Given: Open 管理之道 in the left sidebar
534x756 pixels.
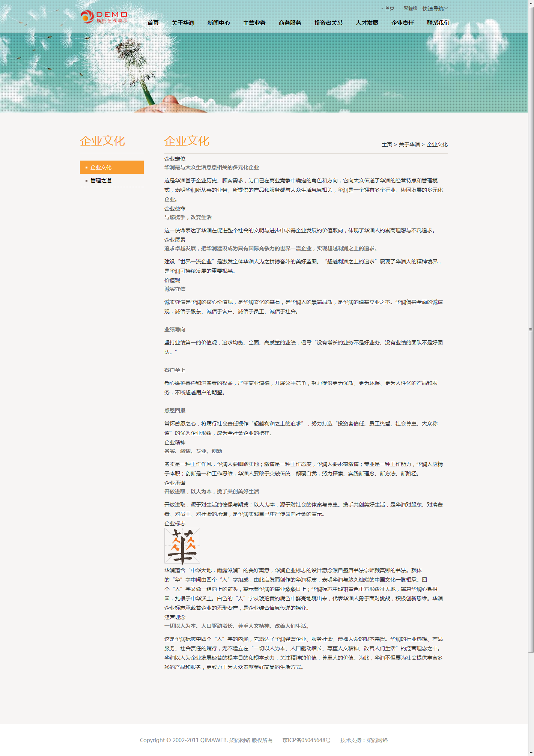Looking at the screenshot, I should (101, 180).
